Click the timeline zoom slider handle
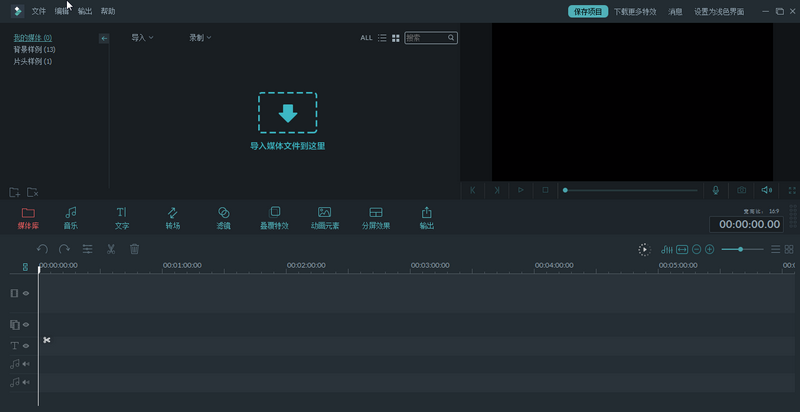Viewport: 800px width, 412px height. pos(740,249)
